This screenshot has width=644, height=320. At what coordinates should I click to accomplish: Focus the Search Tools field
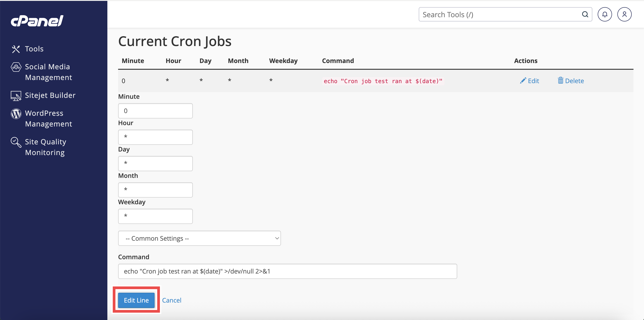coord(500,15)
